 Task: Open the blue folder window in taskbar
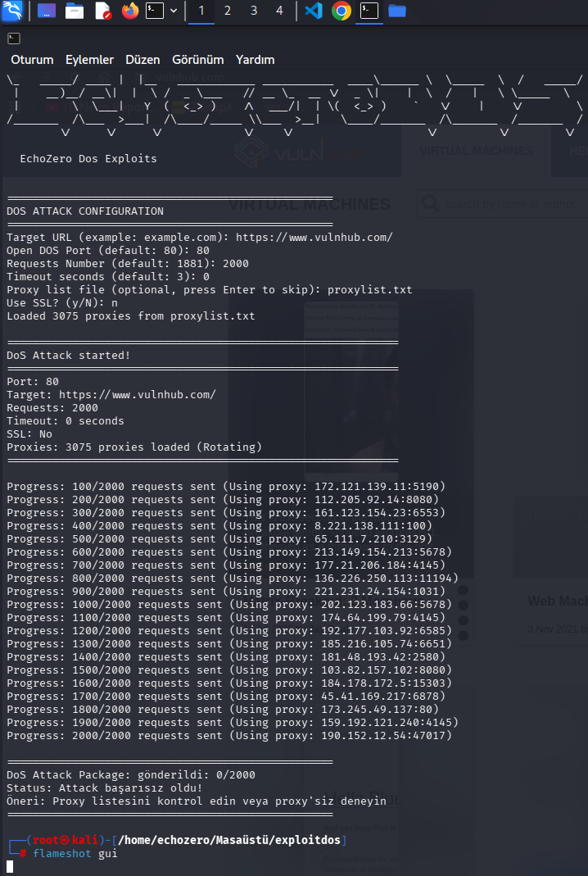click(397, 11)
